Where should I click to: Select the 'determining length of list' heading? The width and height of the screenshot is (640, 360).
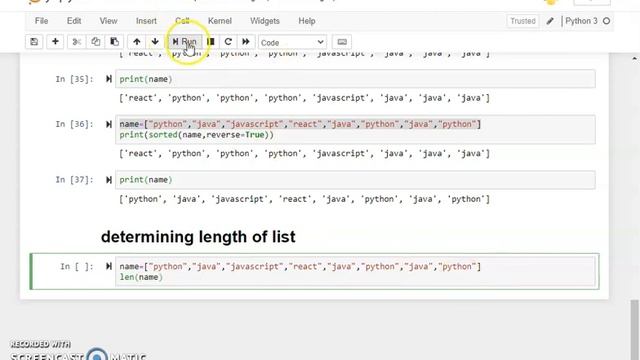(x=198, y=237)
